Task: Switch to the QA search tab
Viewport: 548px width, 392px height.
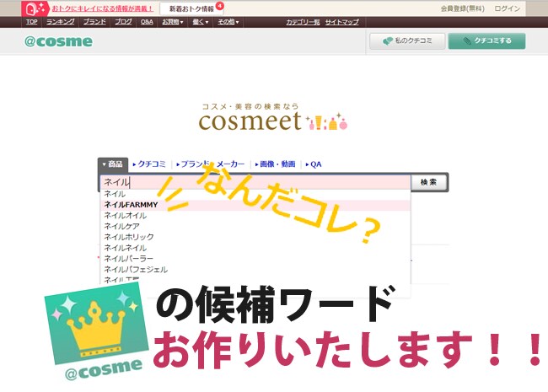Action: [314, 164]
